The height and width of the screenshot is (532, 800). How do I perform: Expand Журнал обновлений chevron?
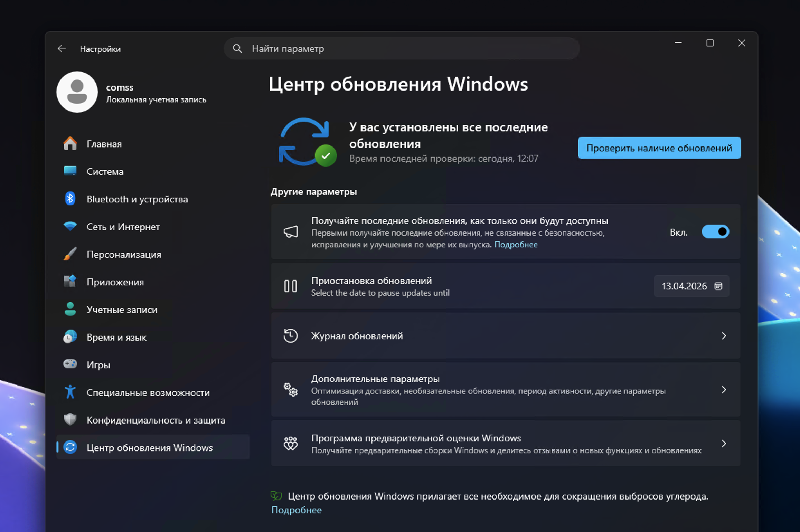(724, 336)
